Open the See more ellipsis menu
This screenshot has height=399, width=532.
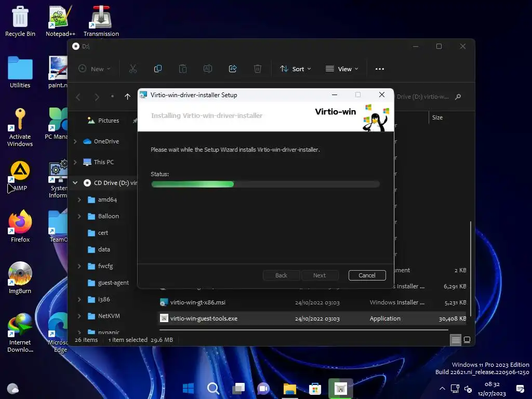pos(380,69)
